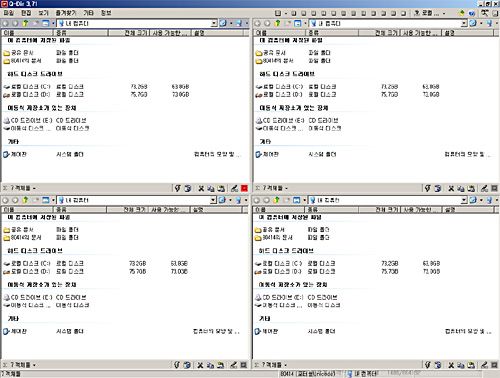The image size is (500, 378).
Task: Expand address bar dropdown in top-left pane
Action: click(x=214, y=23)
